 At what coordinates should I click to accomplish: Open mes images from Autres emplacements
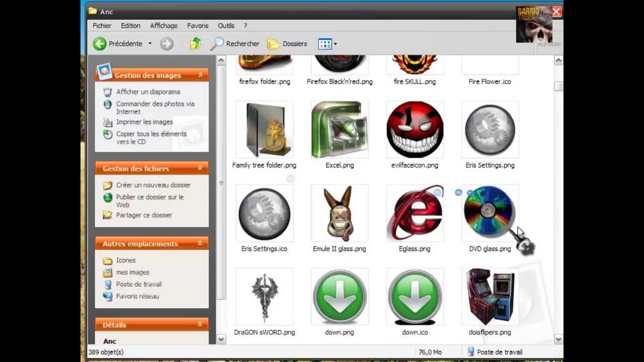132,272
